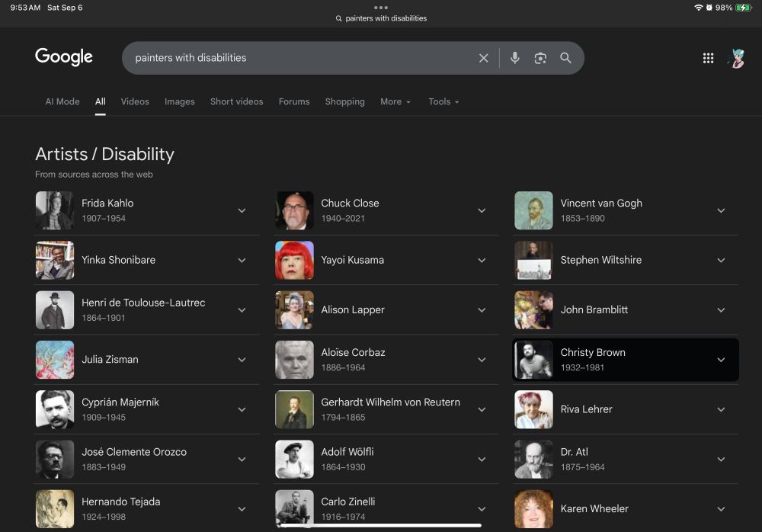The width and height of the screenshot is (762, 532).
Task: Click the search field with 'painters with disabilities'
Action: pos(353,58)
